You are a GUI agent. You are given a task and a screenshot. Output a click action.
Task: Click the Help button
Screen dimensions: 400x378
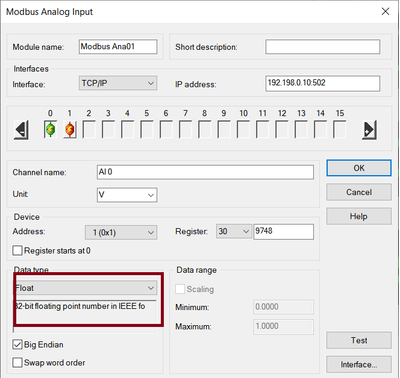(359, 216)
